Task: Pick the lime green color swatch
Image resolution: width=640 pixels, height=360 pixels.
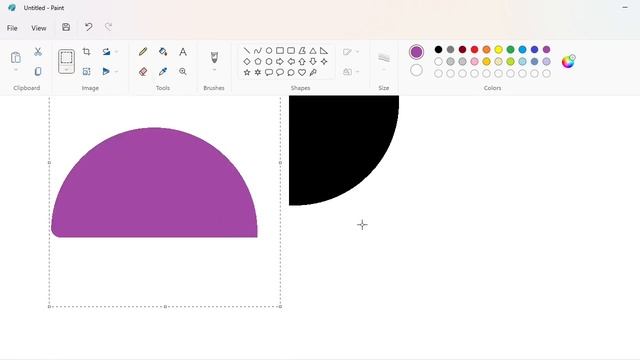Action: tap(510, 62)
